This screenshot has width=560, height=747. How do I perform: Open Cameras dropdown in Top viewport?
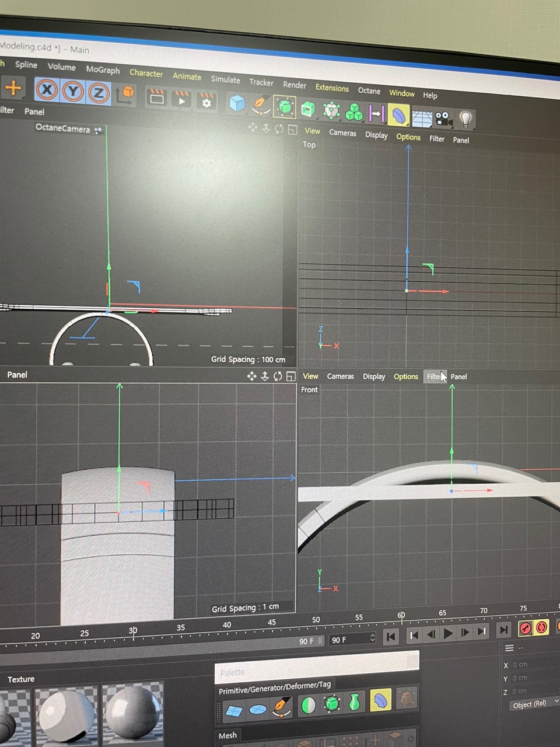(342, 133)
